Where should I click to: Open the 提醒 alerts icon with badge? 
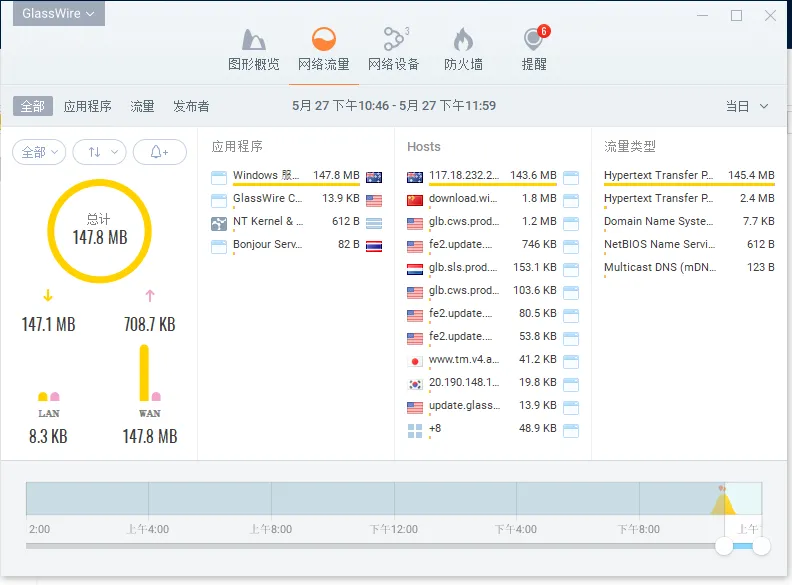pos(534,41)
